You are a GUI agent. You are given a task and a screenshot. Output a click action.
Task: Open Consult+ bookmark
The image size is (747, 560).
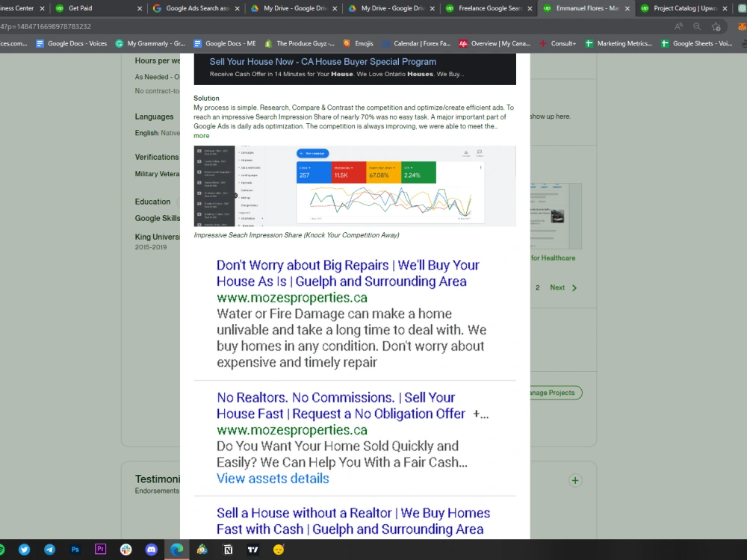pyautogui.click(x=557, y=43)
